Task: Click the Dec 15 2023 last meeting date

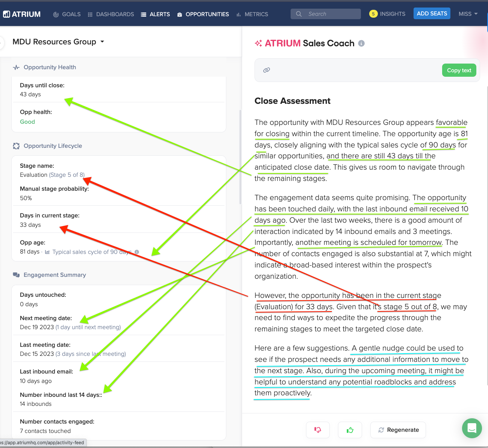Action: pyautogui.click(x=73, y=354)
